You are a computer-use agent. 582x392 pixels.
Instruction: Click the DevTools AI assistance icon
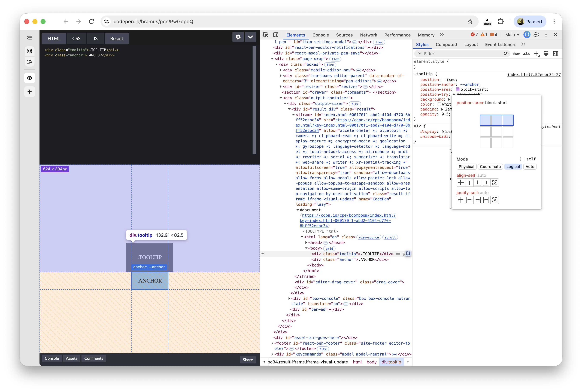[x=527, y=35]
